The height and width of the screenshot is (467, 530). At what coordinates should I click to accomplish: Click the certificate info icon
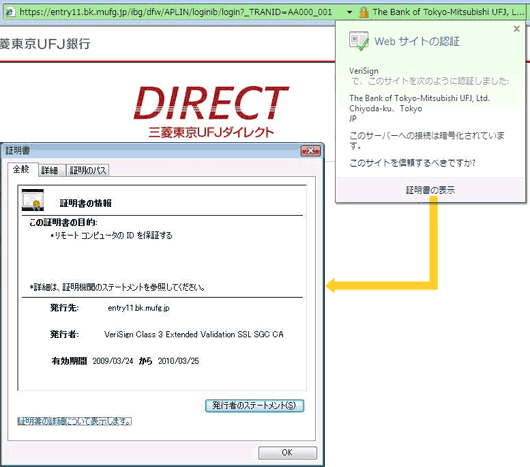33,200
